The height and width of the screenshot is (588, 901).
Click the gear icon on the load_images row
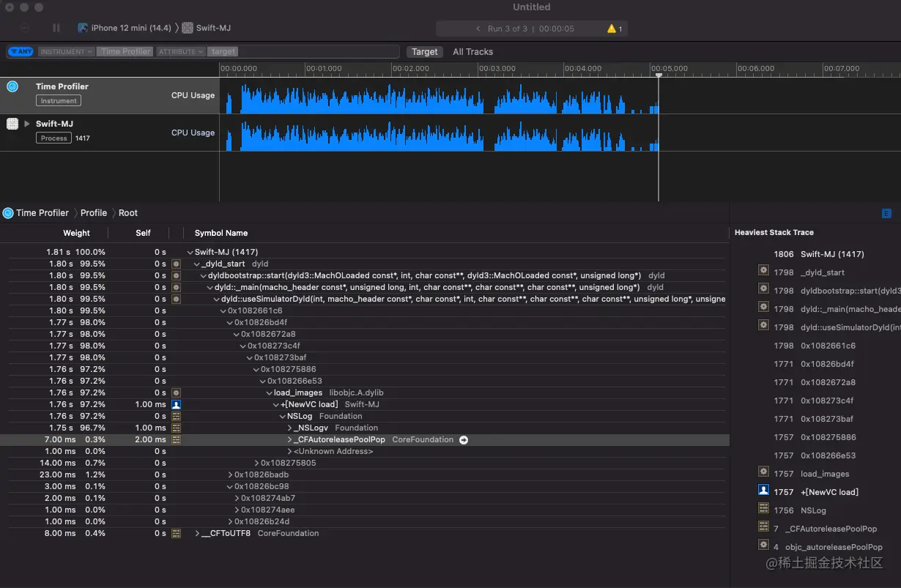(176, 392)
